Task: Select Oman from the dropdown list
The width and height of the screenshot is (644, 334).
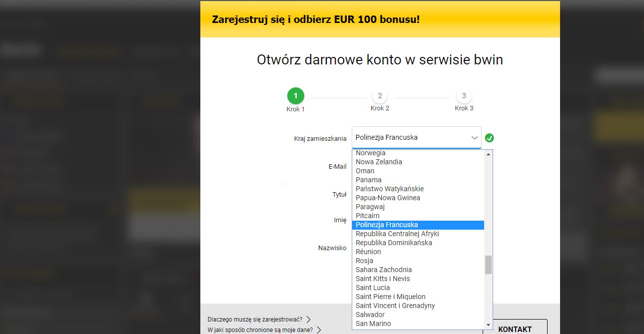Action: 418,171
